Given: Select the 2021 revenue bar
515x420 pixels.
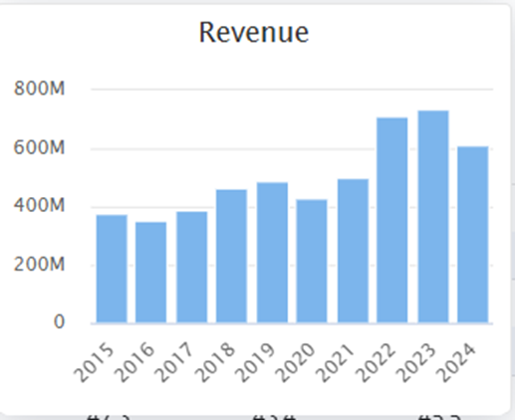Looking at the screenshot, I should pos(353,251).
